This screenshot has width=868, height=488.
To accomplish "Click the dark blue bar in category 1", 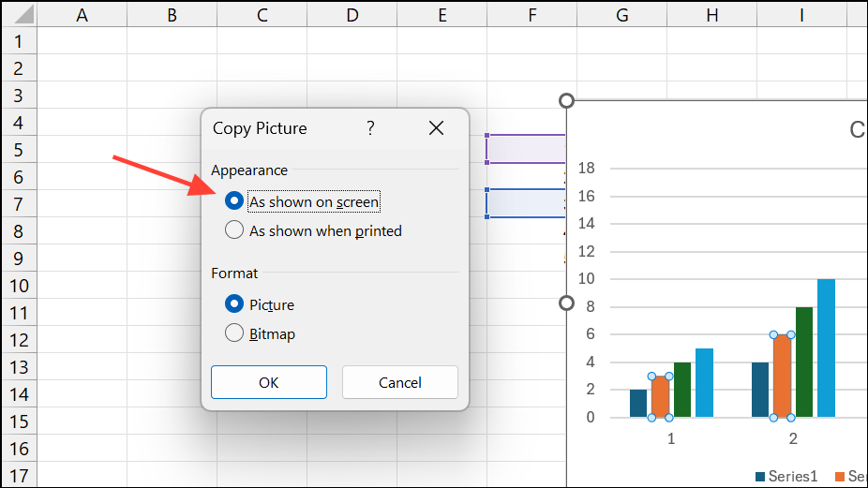I will 638,403.
